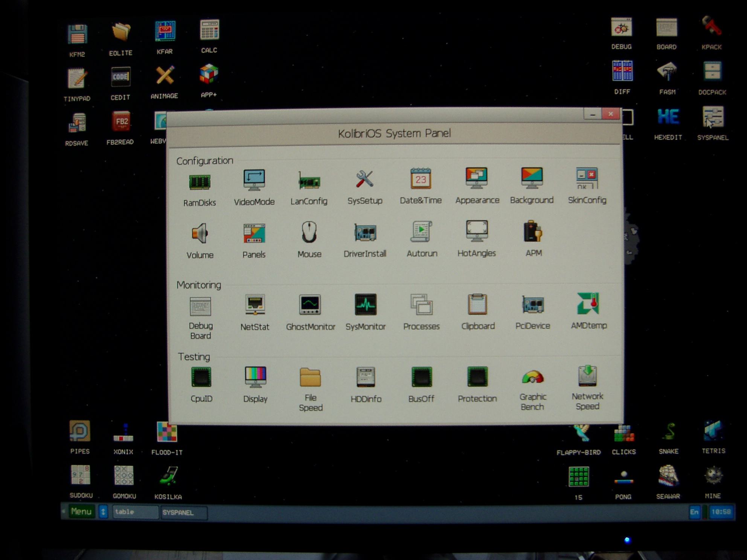Open HDDinfo icon
This screenshot has height=560, width=747.
point(366,377)
